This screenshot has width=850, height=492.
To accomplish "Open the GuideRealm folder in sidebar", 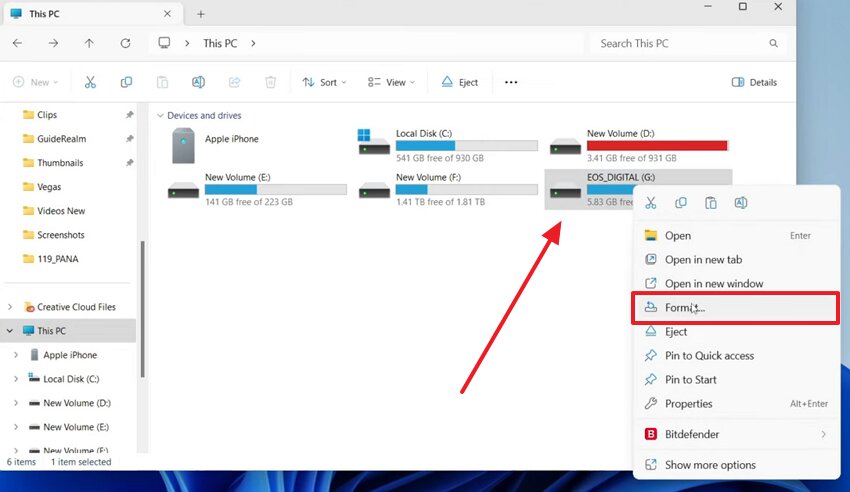I will [x=61, y=139].
